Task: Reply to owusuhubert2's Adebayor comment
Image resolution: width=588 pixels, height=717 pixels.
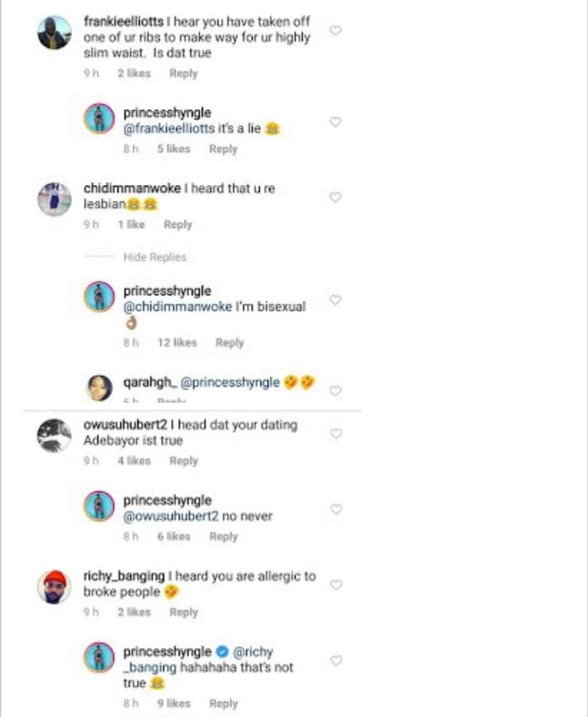Action: (x=183, y=461)
